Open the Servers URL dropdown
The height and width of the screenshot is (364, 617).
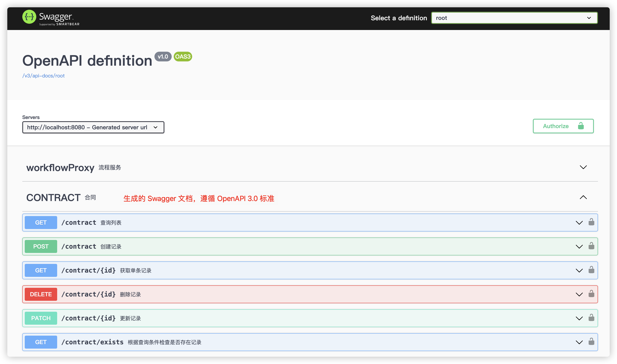coord(93,127)
